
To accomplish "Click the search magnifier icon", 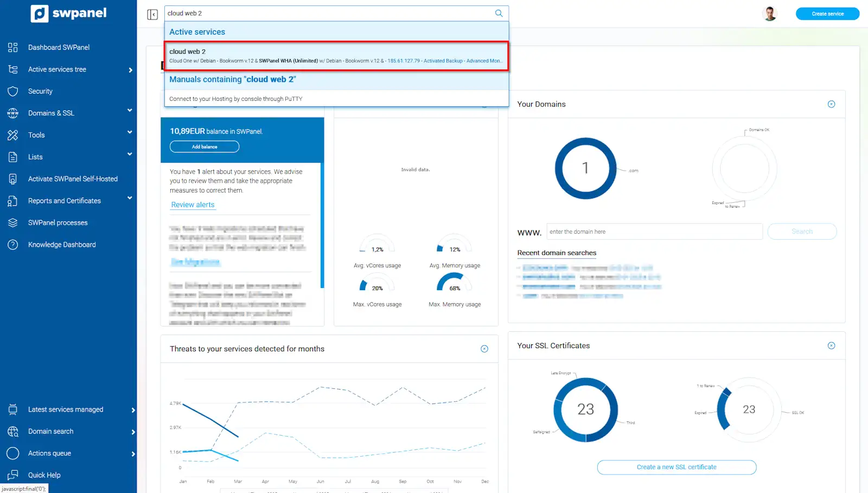I will click(499, 13).
